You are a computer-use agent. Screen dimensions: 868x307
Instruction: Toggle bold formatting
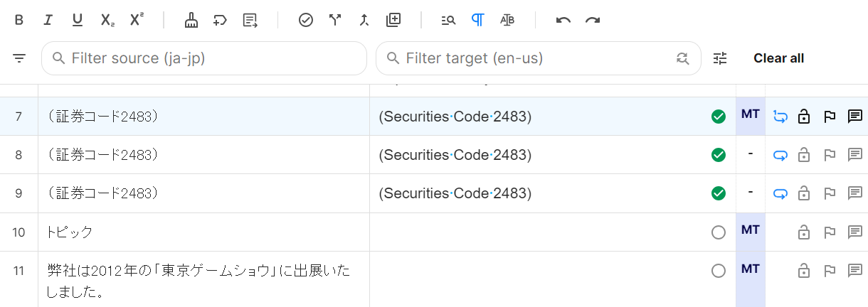click(19, 20)
